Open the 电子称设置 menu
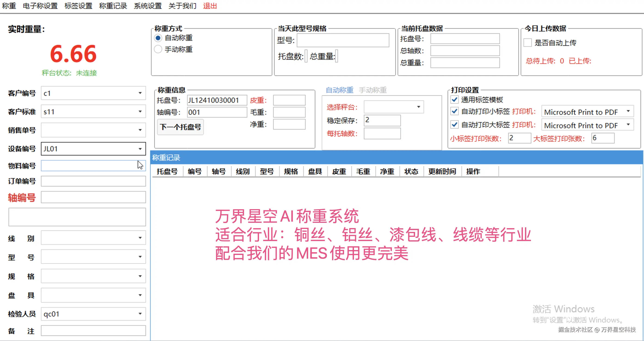The height and width of the screenshot is (341, 644). [x=40, y=6]
